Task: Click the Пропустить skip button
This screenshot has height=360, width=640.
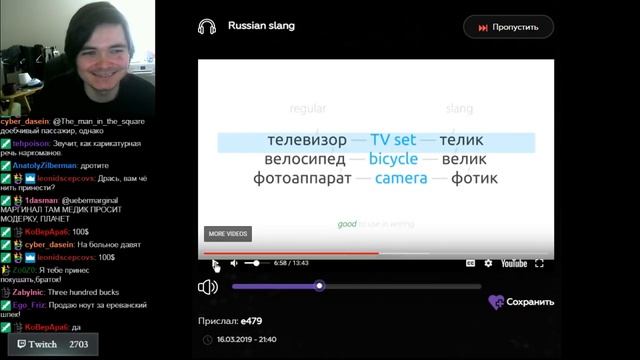Action: tap(508, 27)
